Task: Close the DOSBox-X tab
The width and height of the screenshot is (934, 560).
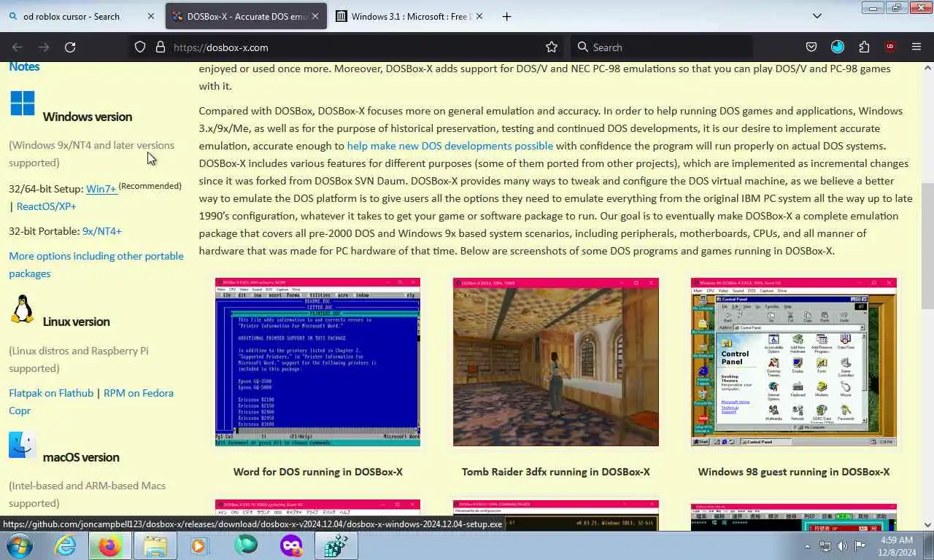Action: pos(315,16)
